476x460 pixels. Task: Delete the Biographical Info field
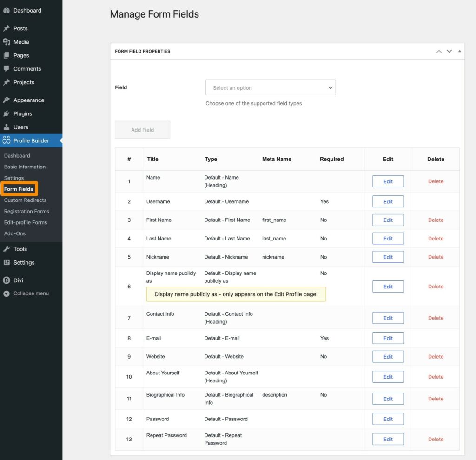(x=436, y=399)
